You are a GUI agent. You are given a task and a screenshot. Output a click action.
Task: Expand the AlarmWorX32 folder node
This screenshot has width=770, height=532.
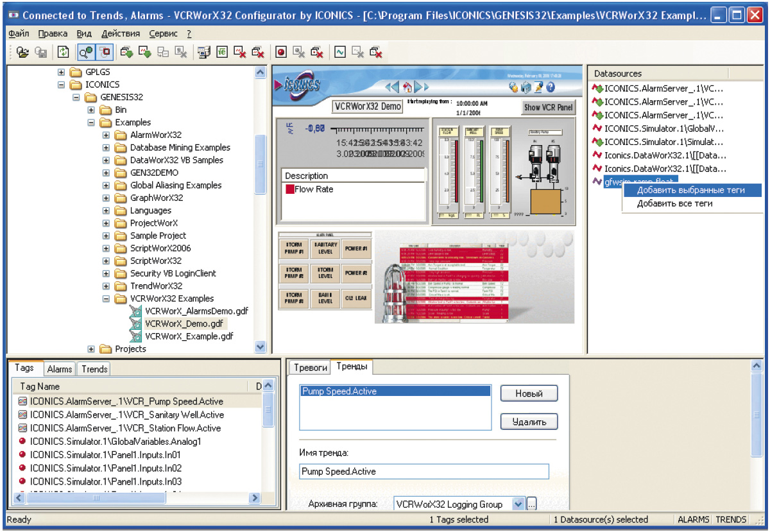[107, 135]
